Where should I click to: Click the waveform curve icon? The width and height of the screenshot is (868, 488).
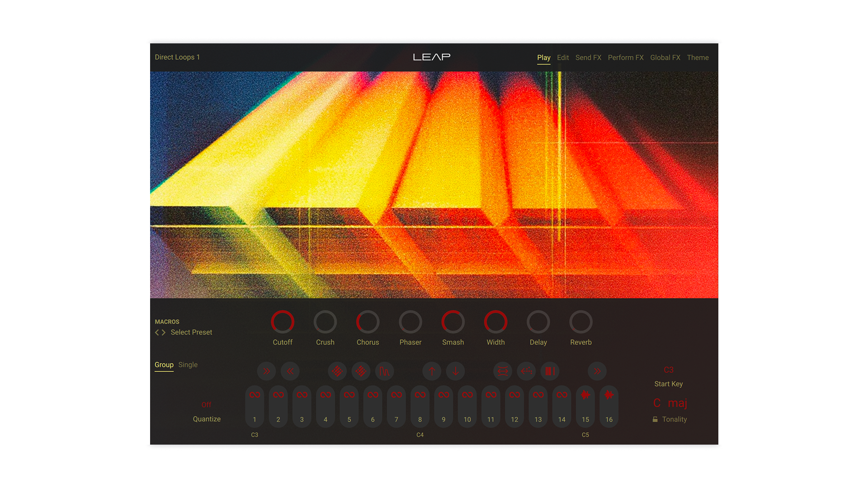tap(385, 371)
